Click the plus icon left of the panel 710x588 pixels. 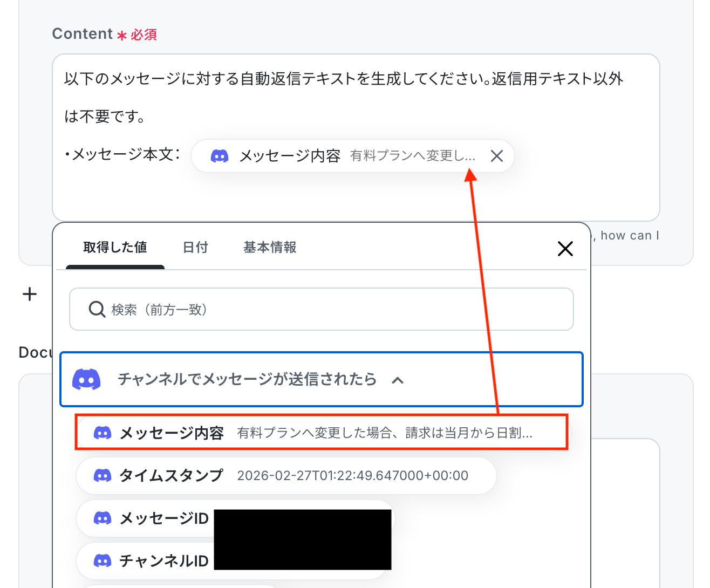point(30,294)
